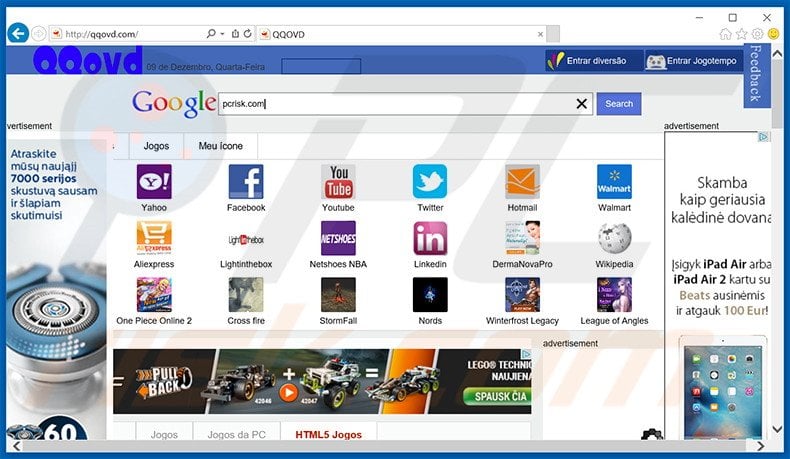Open the Yahoo shortcut icon
This screenshot has width=790, height=459.
154,181
